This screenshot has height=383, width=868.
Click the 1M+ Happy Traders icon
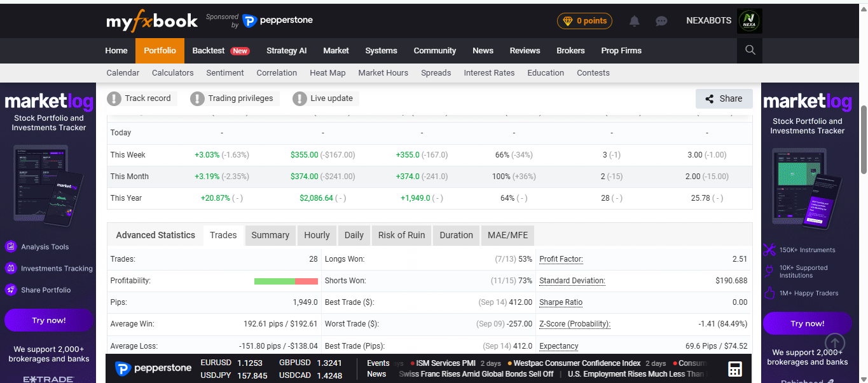tap(769, 293)
